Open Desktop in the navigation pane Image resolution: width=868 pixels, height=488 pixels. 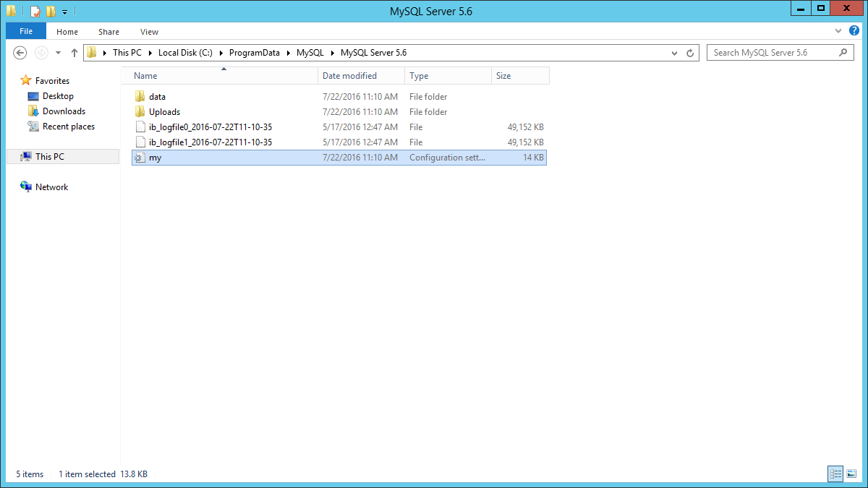click(x=58, y=96)
